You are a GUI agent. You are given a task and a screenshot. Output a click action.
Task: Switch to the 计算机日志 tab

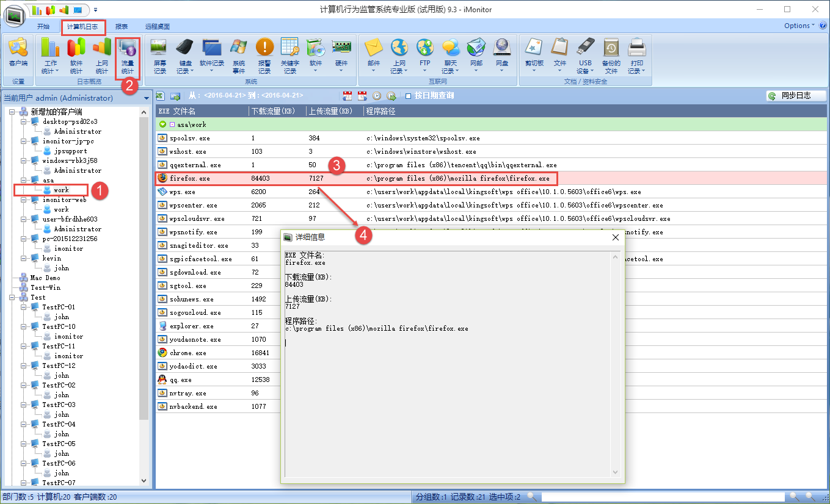click(83, 27)
